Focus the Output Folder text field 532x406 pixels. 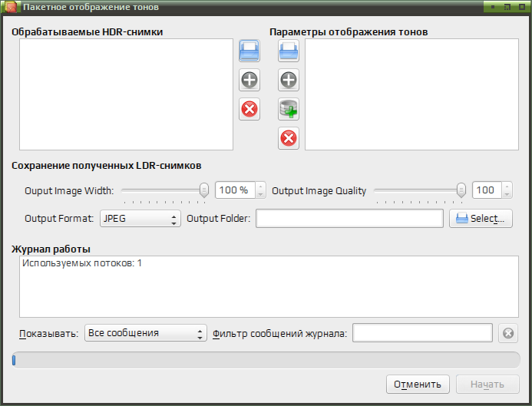[349, 219]
